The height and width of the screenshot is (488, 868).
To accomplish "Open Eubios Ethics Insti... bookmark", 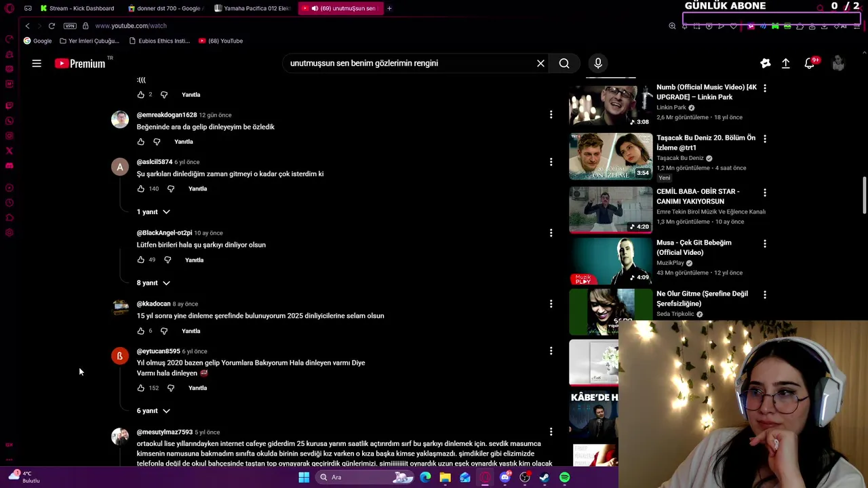I will 158,41.
